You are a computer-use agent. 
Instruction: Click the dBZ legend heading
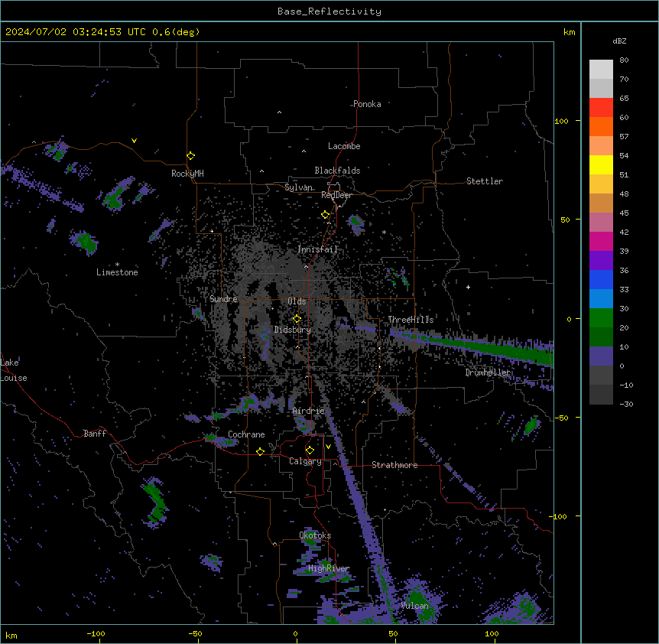coord(619,41)
